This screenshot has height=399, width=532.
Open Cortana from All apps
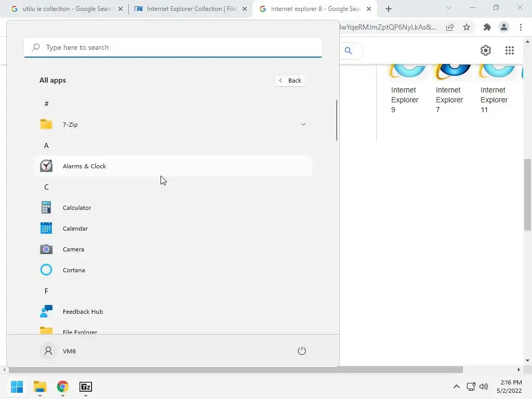point(172,270)
